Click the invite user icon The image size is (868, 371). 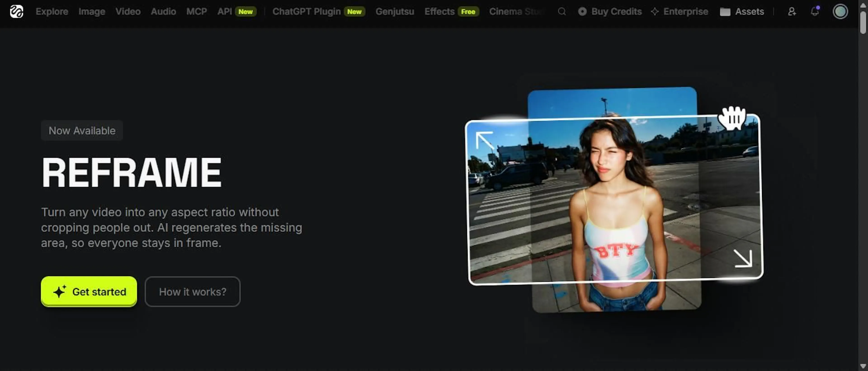click(792, 12)
